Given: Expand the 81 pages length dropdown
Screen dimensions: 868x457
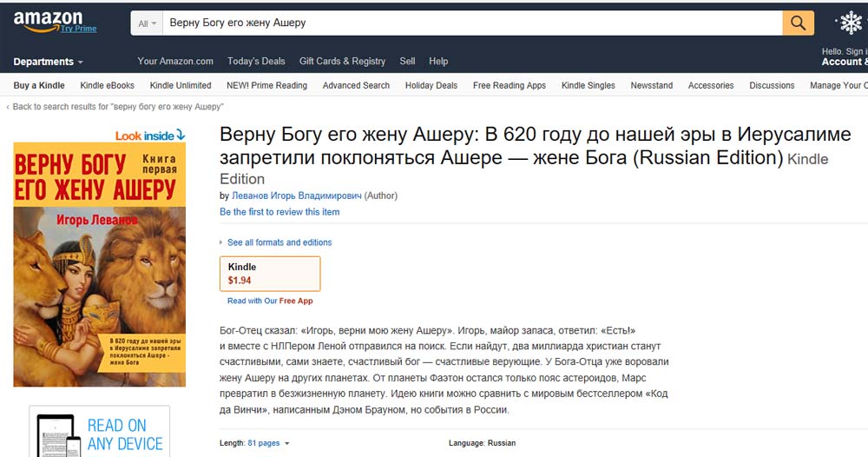Looking at the screenshot, I should pos(268,443).
